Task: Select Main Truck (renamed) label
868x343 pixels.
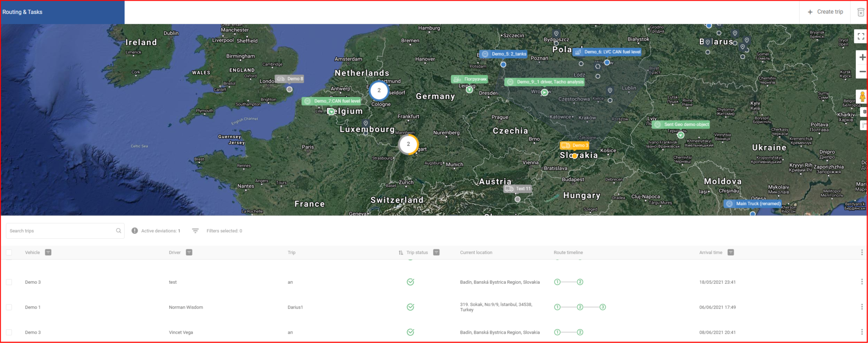Action: pos(753,204)
